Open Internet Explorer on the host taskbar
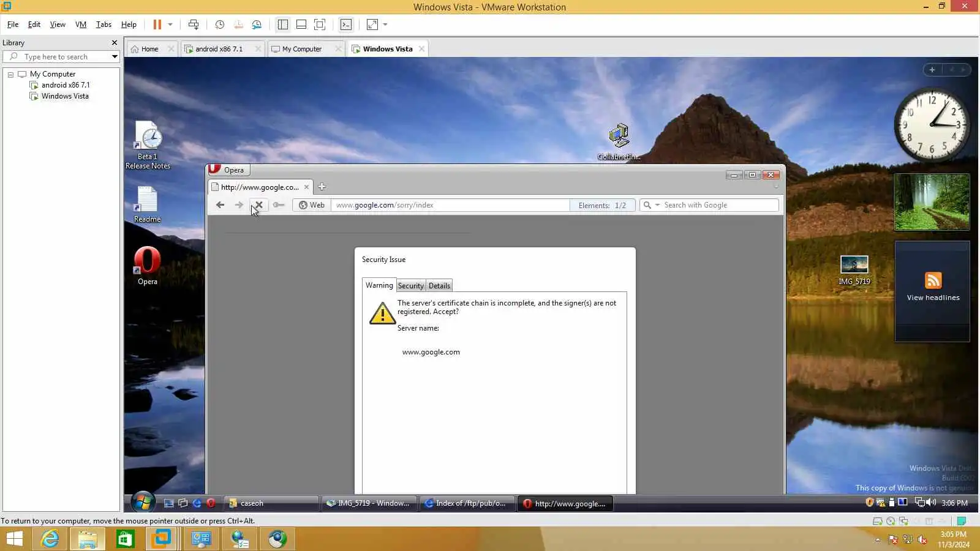The height and width of the screenshot is (551, 980). pyautogui.click(x=50, y=539)
